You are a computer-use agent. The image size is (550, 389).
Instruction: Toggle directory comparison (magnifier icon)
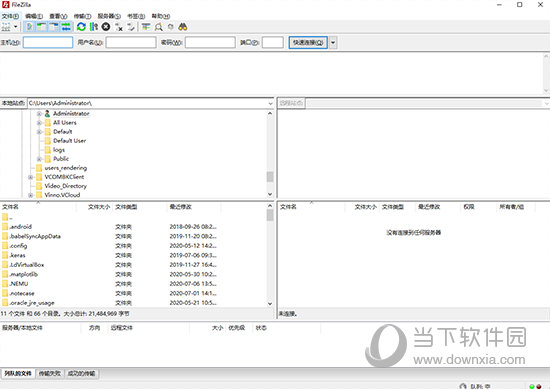tap(159, 27)
